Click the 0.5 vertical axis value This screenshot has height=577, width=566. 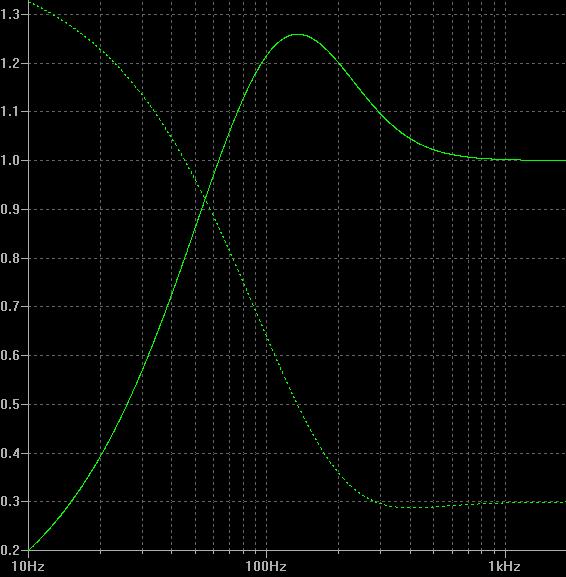click(x=10, y=404)
